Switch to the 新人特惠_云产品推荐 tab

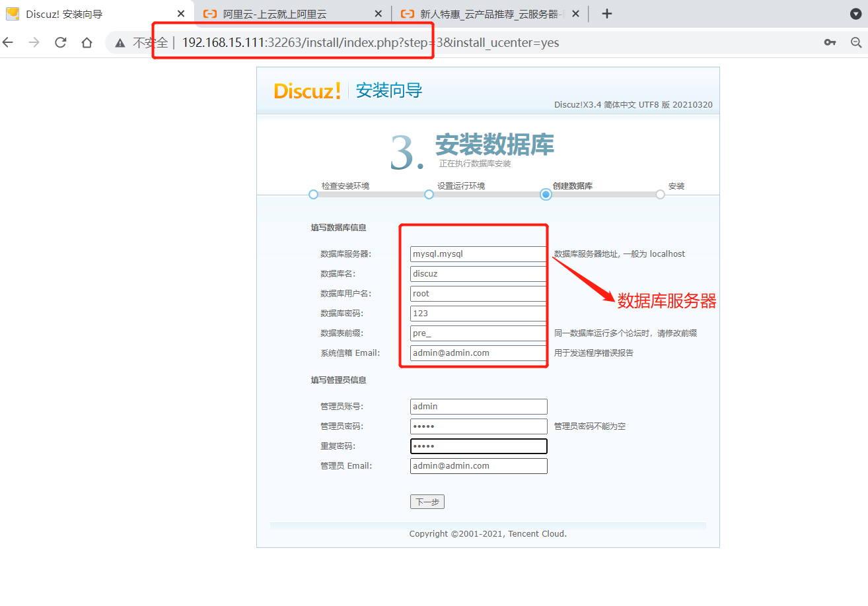click(491, 14)
